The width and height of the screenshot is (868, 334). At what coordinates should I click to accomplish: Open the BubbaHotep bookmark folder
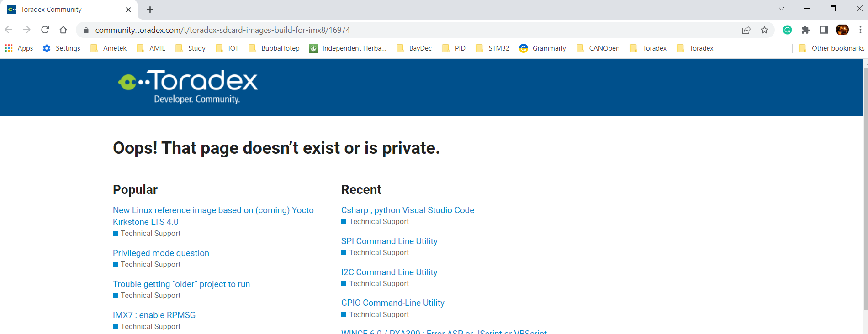(274, 48)
